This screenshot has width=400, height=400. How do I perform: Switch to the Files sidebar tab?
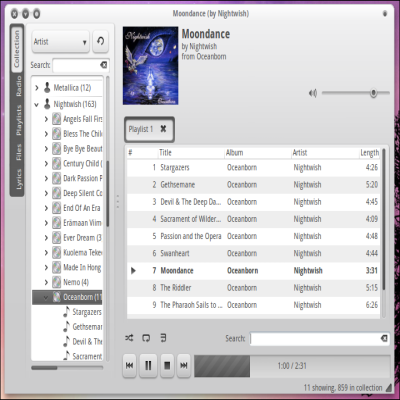click(18, 152)
